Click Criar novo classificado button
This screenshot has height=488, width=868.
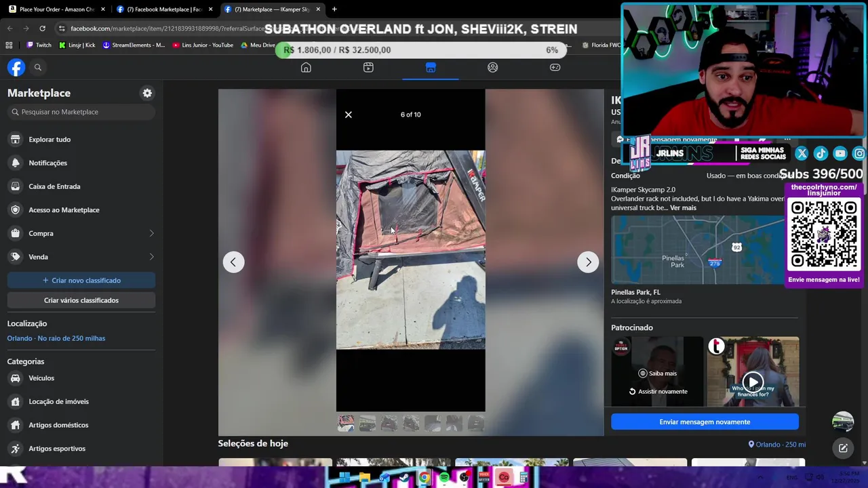coord(81,280)
